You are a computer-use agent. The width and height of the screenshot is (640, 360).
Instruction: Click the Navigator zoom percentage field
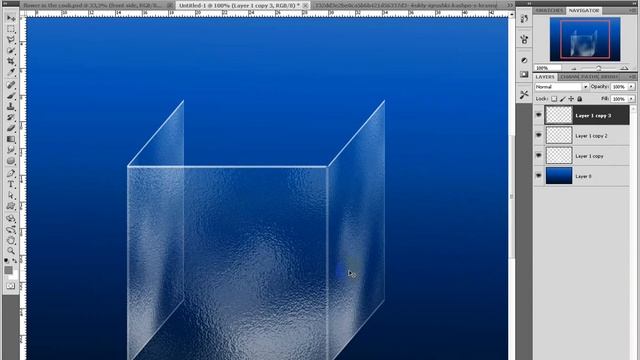[547, 68]
